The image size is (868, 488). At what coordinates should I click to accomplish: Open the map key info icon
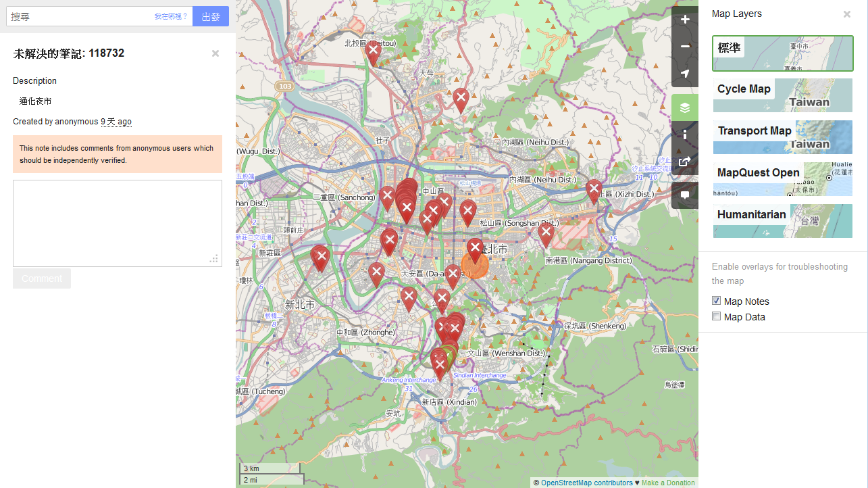tap(685, 135)
